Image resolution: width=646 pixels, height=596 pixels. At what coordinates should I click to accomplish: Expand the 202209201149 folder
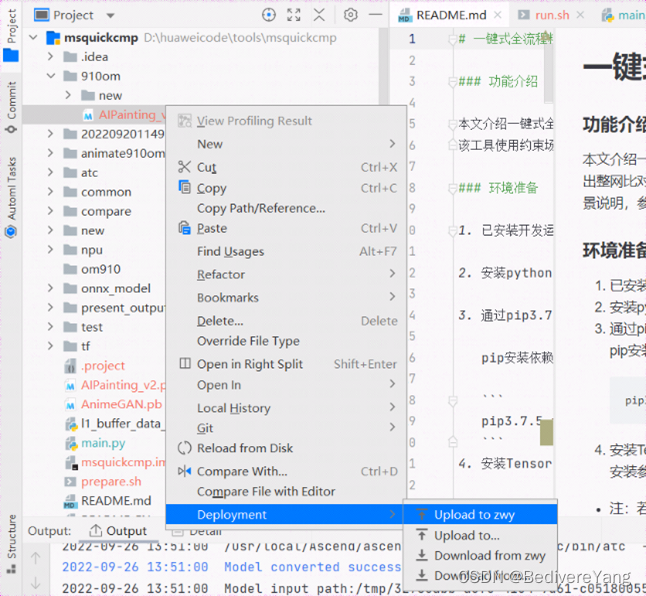click(x=50, y=134)
